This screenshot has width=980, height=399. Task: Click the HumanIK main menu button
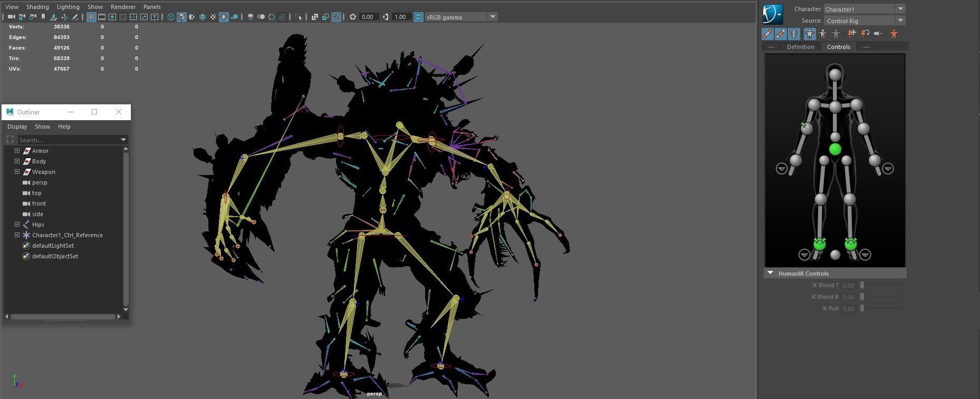point(773,14)
